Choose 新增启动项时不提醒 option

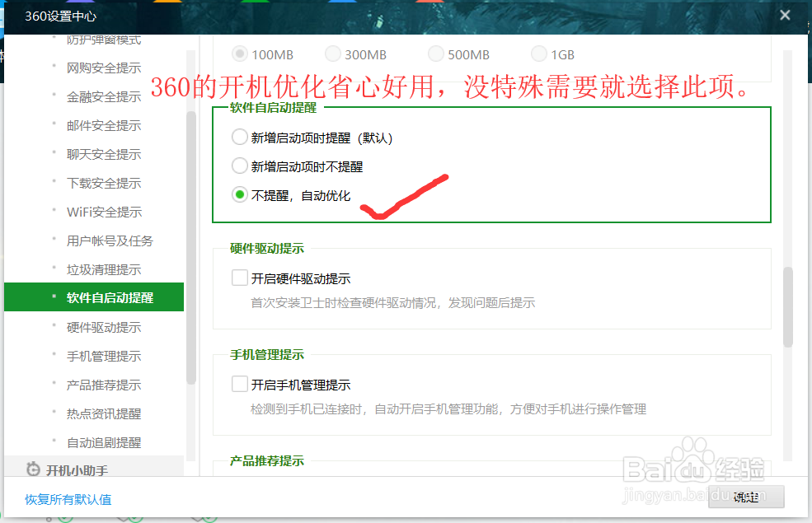(x=239, y=166)
